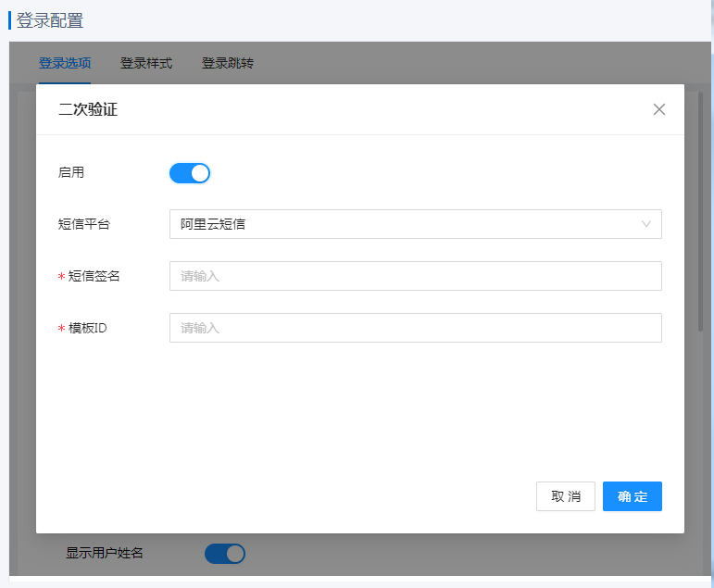Screen dimensions: 714x588
Task: Confirm with the 确定 button
Action: tap(632, 496)
